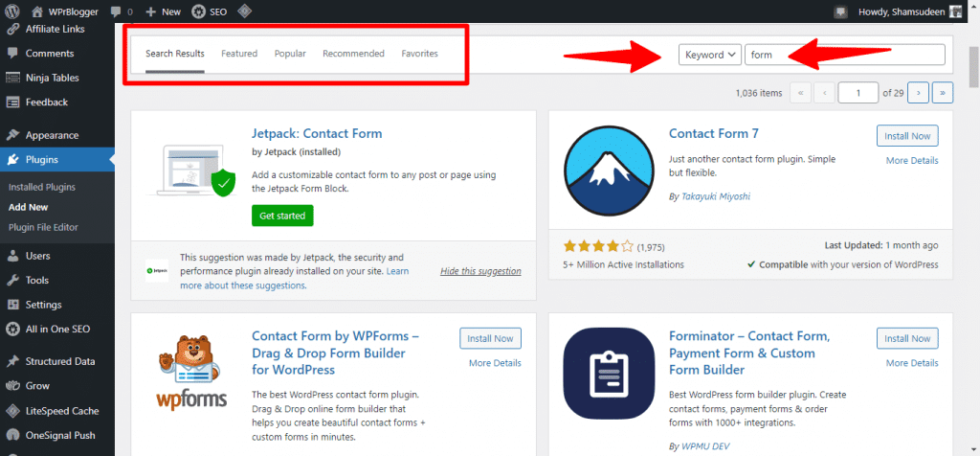Open the Contact Form 7 title link

click(x=714, y=133)
